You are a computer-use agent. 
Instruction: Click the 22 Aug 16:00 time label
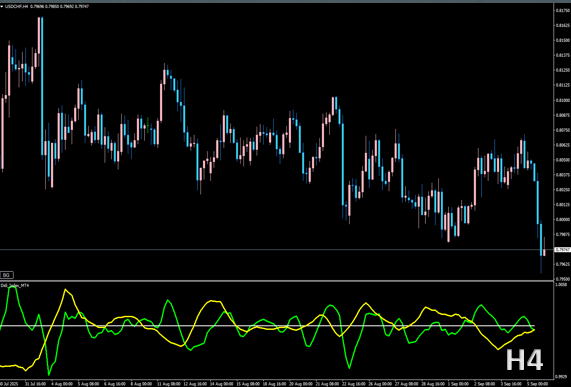(353, 384)
